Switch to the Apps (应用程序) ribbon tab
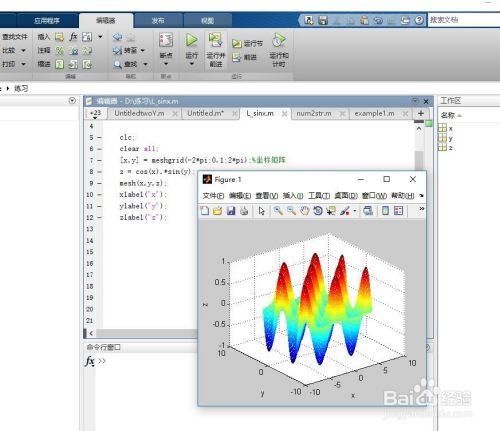Screen dimensions: 500x431 [47, 21]
